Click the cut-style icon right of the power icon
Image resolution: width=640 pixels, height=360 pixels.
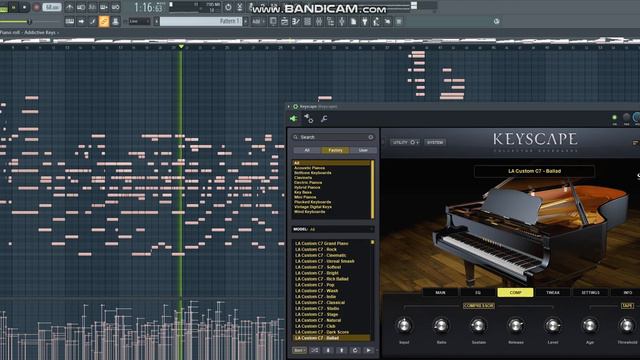pyautogui.click(x=240, y=7)
